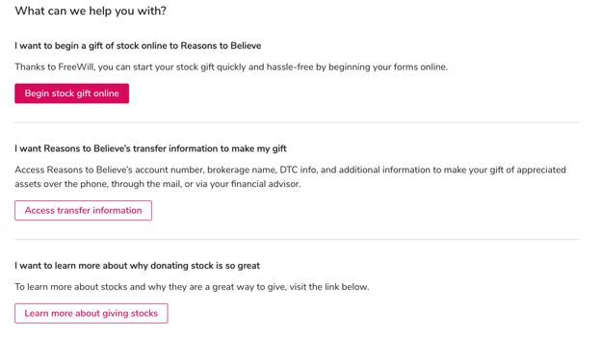
Task: Click heading 'why donating stock is so great'
Action: click(137, 266)
